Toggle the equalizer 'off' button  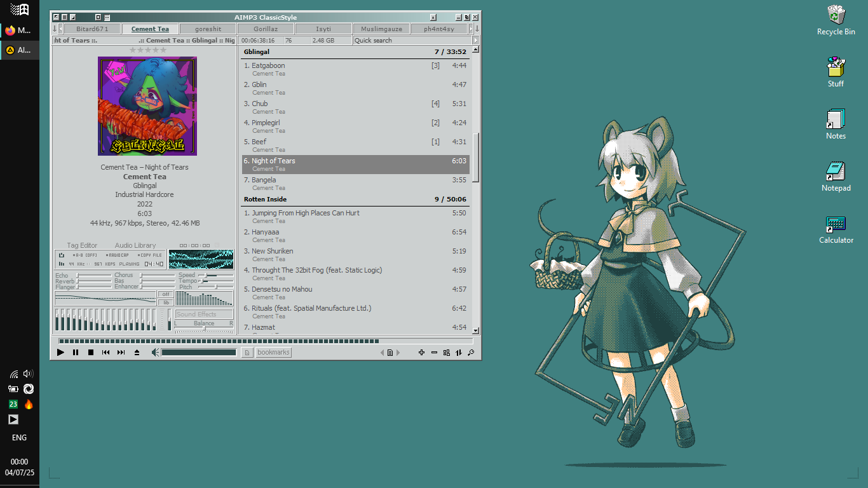[166, 294]
